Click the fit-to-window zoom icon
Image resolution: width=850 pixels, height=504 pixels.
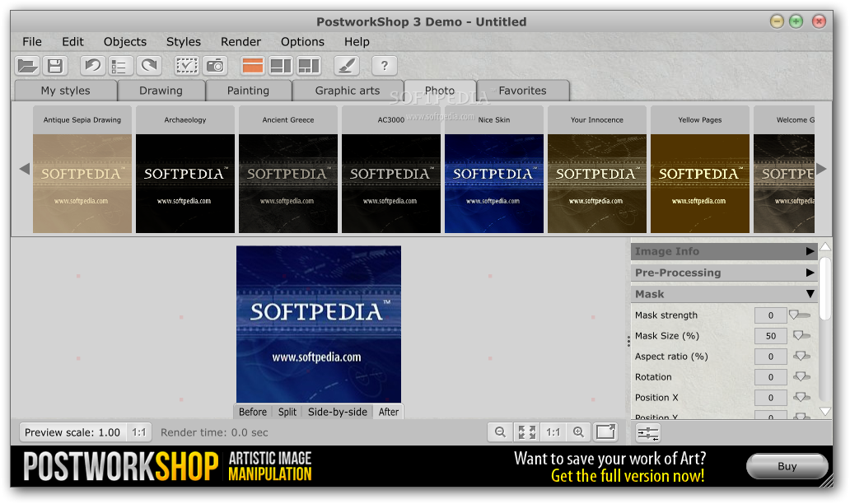tap(526, 432)
